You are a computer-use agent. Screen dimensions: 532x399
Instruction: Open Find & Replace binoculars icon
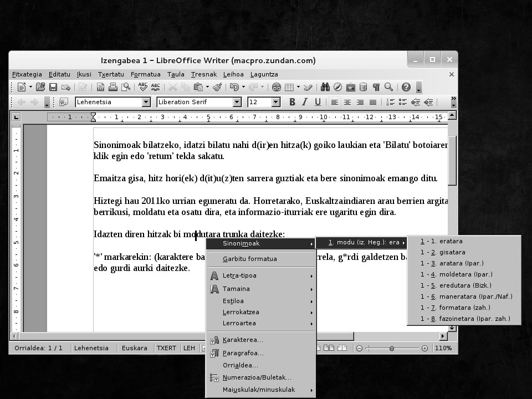[325, 87]
